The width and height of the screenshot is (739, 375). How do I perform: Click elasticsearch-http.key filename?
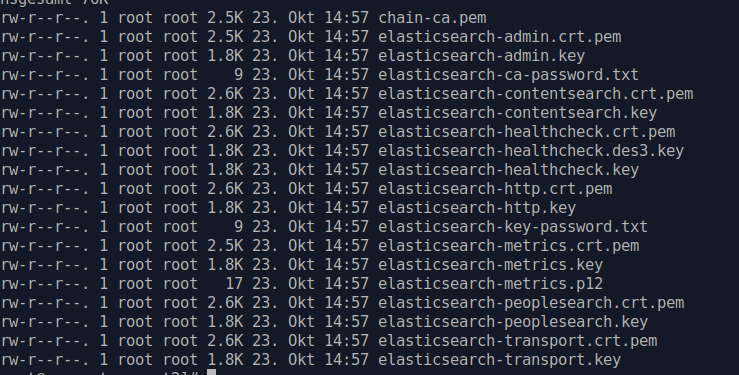477,208
